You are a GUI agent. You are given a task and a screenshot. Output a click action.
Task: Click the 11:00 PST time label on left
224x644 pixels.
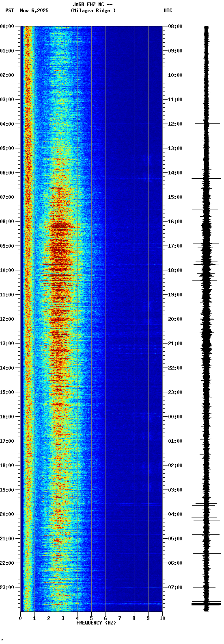click(x=7, y=295)
